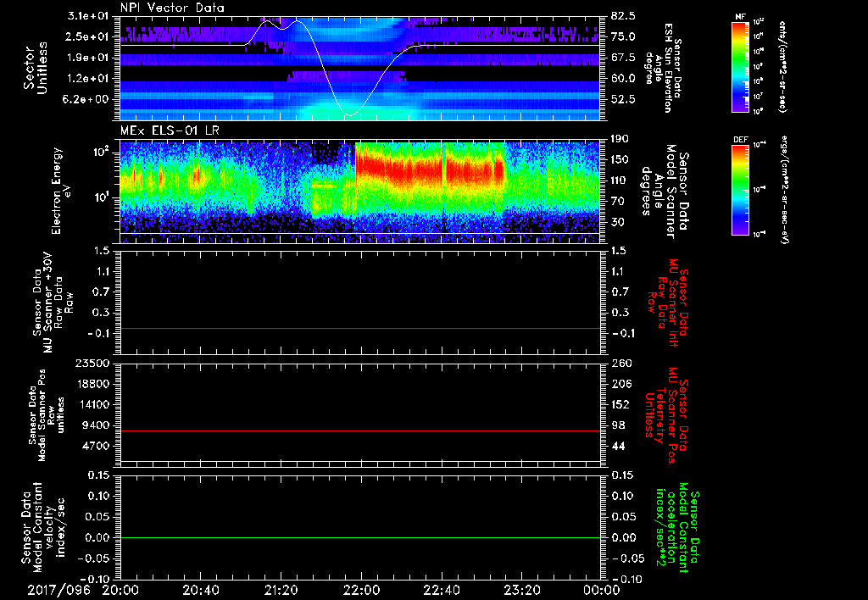This screenshot has width=868, height=600.
Task: Click the 00:00 end time label
Action: (601, 588)
